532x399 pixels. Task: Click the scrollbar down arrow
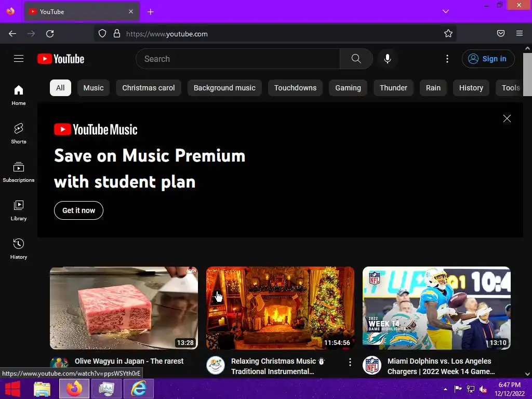pyautogui.click(x=528, y=374)
